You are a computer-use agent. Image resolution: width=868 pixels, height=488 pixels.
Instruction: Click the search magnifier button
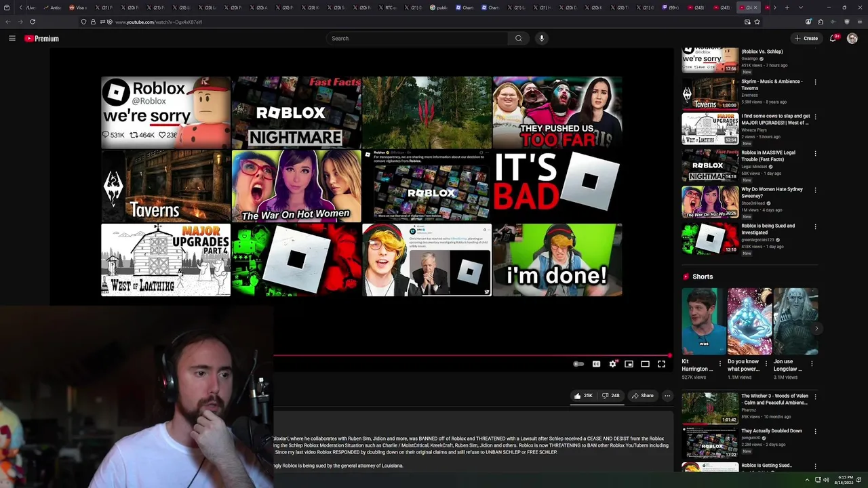[519, 39]
